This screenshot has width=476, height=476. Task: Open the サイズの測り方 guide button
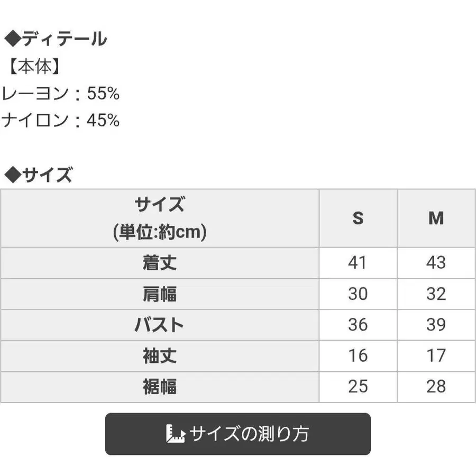click(x=237, y=434)
